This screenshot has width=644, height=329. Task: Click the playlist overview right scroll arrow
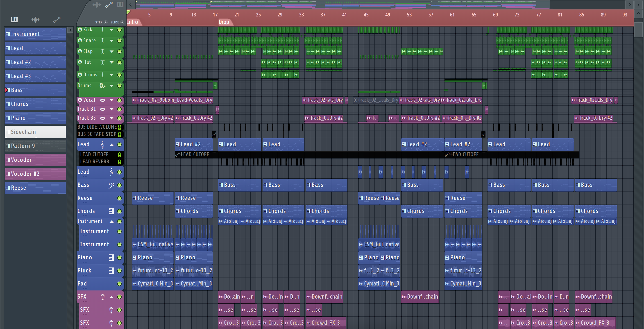coord(630,5)
